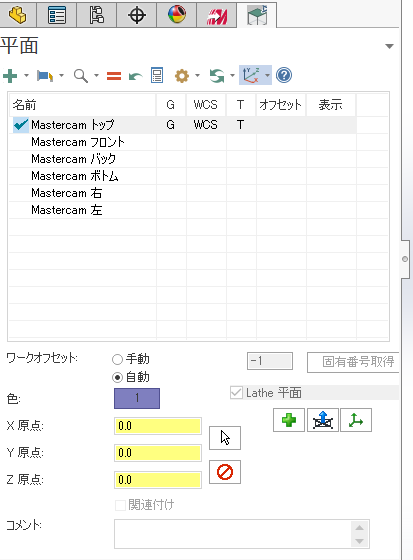The width and height of the screenshot is (413, 560).
Task: Open the DimXpert crosshair tab
Action: coord(137,15)
